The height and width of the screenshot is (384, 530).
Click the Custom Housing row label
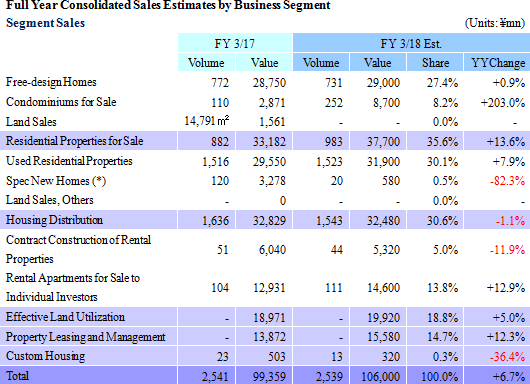coord(45,356)
